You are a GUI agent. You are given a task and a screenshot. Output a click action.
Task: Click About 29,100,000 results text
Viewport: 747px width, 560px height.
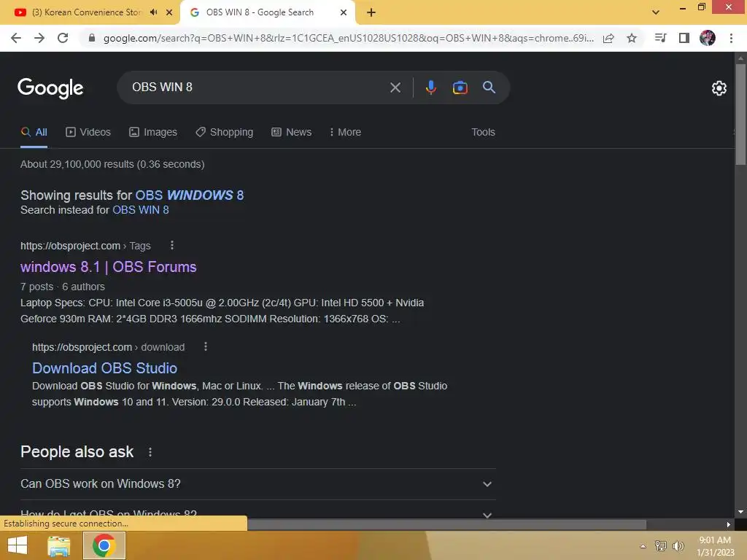tap(112, 164)
